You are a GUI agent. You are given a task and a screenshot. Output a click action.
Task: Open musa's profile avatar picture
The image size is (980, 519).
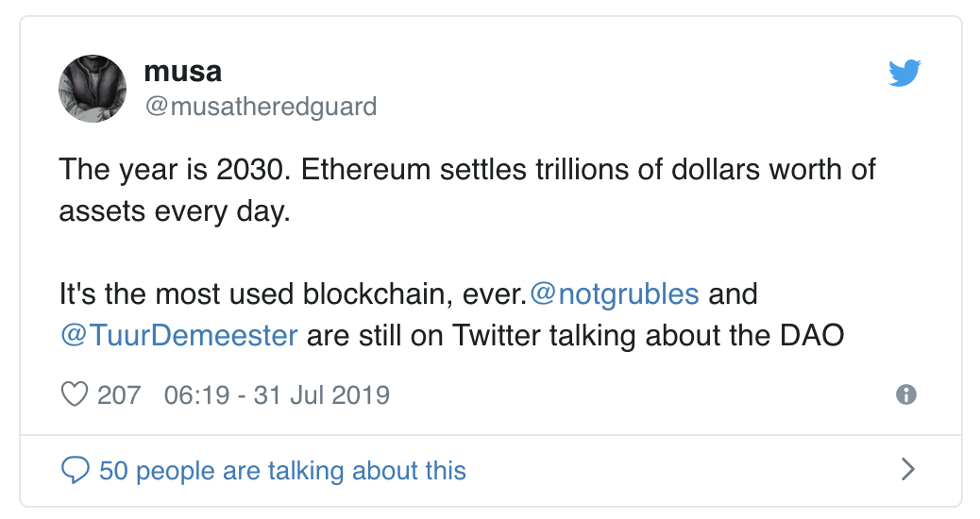(93, 89)
